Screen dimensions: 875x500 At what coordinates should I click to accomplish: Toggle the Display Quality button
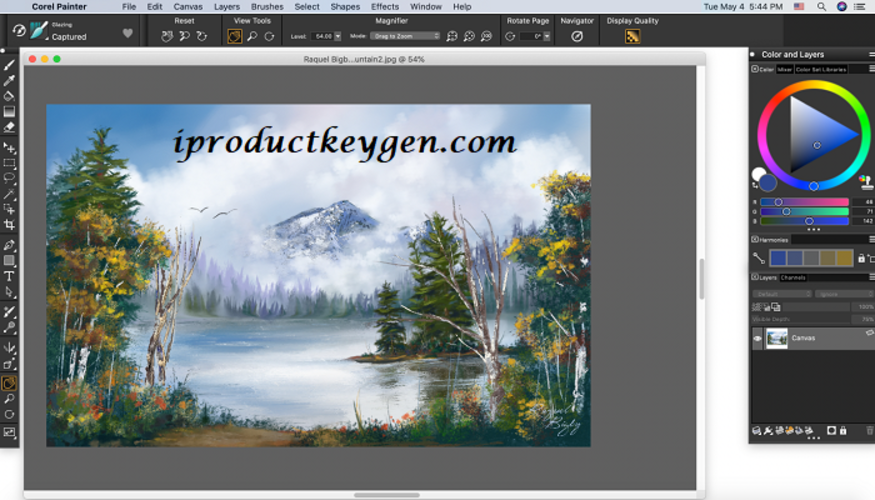point(632,36)
